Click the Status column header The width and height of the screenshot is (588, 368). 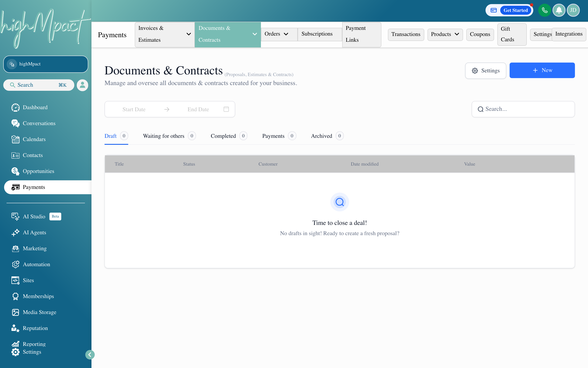tap(189, 164)
